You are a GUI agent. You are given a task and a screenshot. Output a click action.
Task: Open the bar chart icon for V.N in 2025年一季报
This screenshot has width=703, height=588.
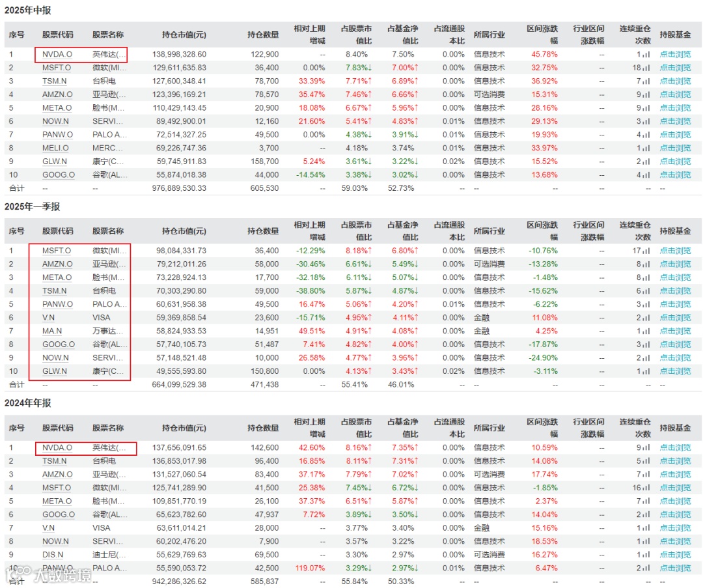pos(646,318)
